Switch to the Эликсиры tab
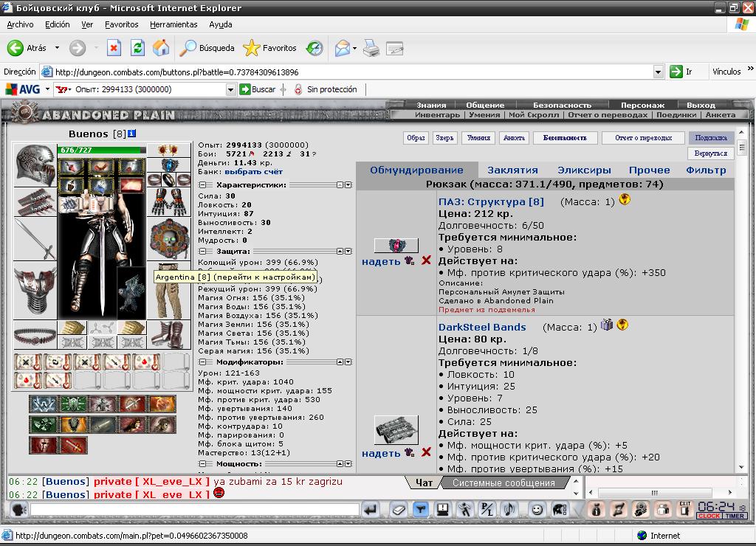The width and height of the screenshot is (756, 546). pos(584,170)
